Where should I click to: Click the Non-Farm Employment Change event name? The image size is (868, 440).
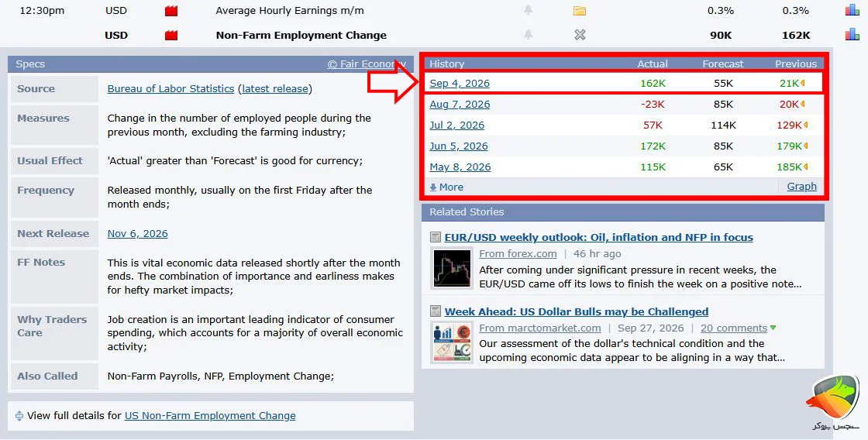tap(301, 35)
